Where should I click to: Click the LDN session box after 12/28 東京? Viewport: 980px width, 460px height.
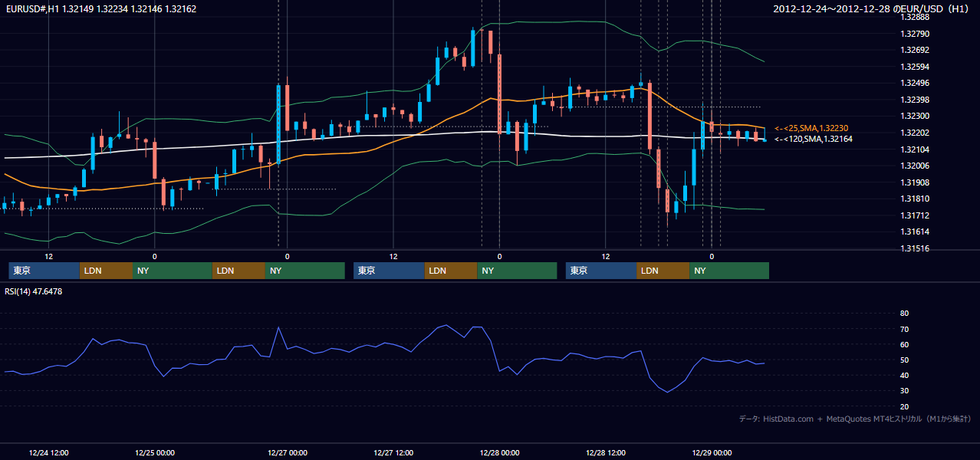click(x=663, y=271)
